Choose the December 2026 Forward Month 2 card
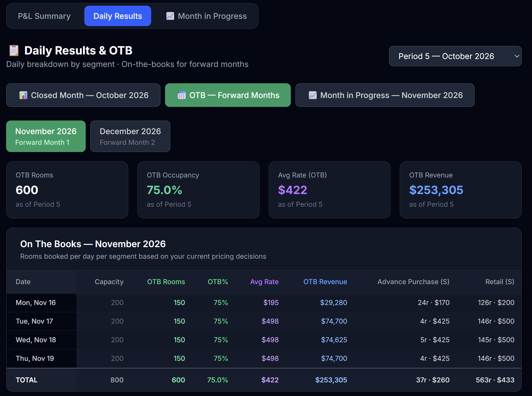Image resolution: width=532 pixels, height=396 pixels. [x=130, y=136]
